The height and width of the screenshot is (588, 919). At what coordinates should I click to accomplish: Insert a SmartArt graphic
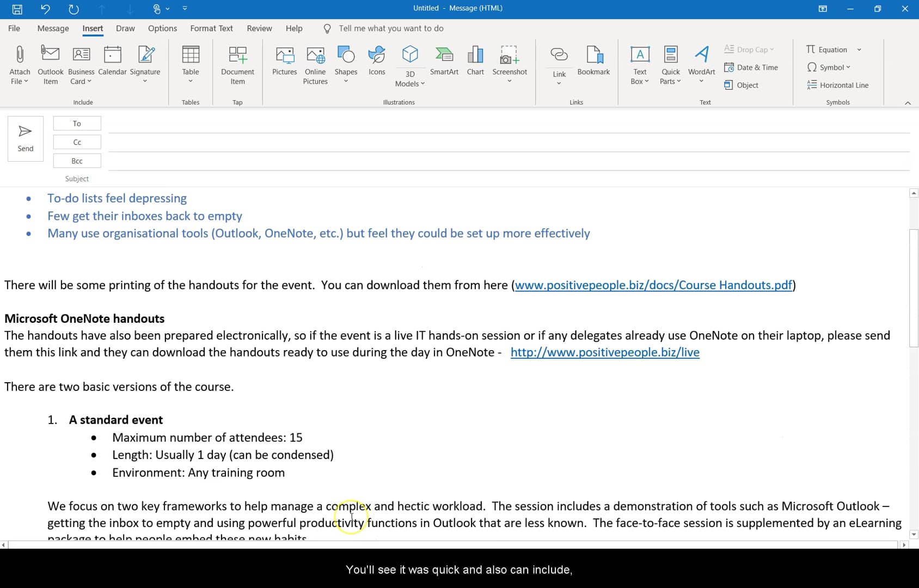[444, 61]
